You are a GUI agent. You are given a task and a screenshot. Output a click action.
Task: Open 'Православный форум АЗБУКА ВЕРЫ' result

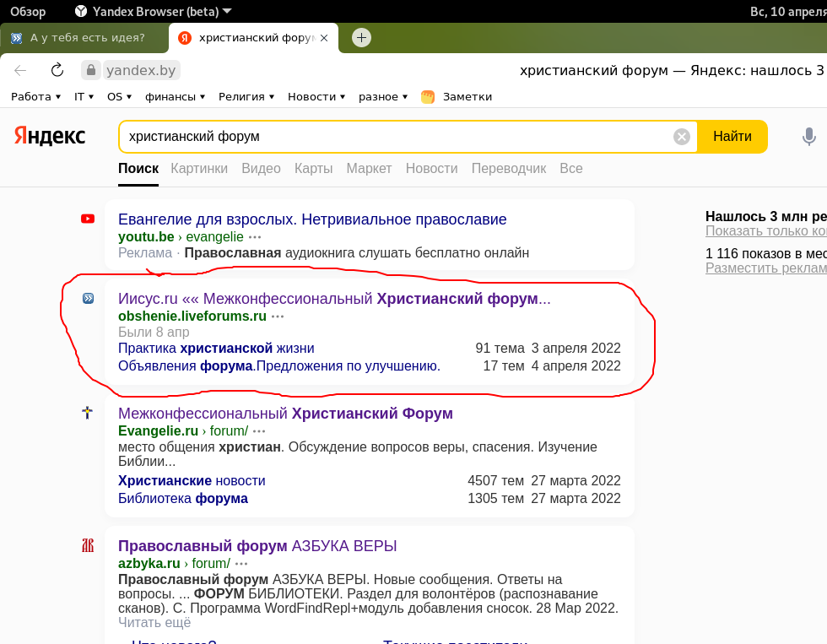(257, 546)
